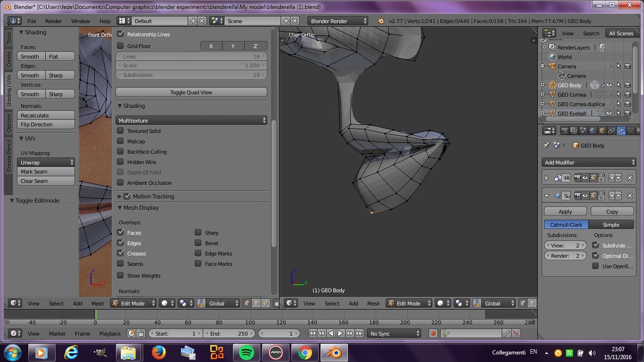Toggle Subsurf modifier edit mode display icon
Viewport: 644px width, 362px height.
click(593, 196)
